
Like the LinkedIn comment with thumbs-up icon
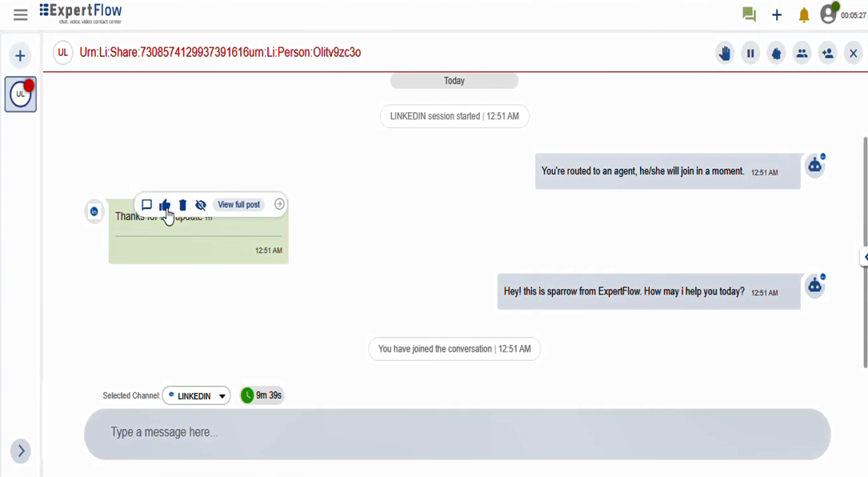pyautogui.click(x=165, y=205)
